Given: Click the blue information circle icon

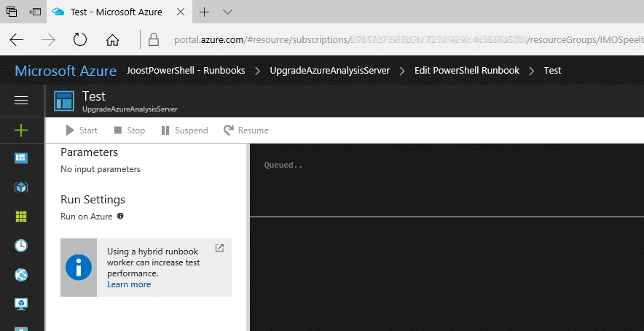Looking at the screenshot, I should pyautogui.click(x=79, y=268).
